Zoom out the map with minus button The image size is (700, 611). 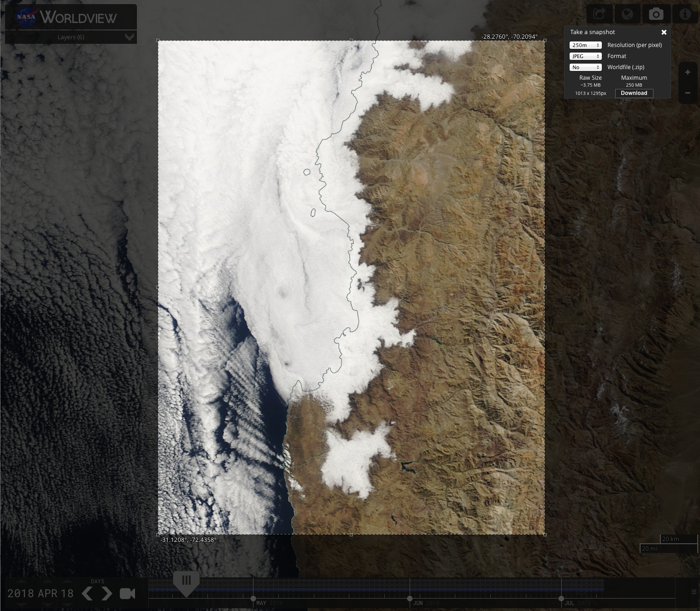688,93
